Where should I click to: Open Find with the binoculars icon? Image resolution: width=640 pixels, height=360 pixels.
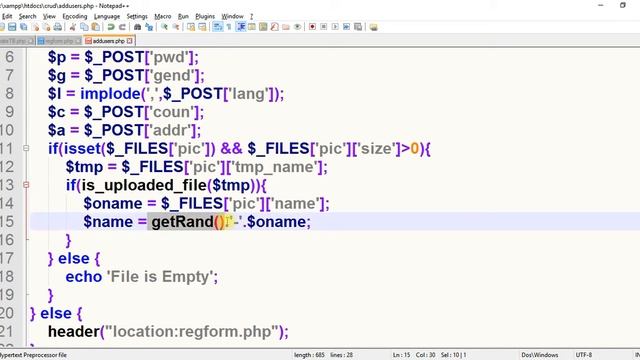tap(137, 27)
